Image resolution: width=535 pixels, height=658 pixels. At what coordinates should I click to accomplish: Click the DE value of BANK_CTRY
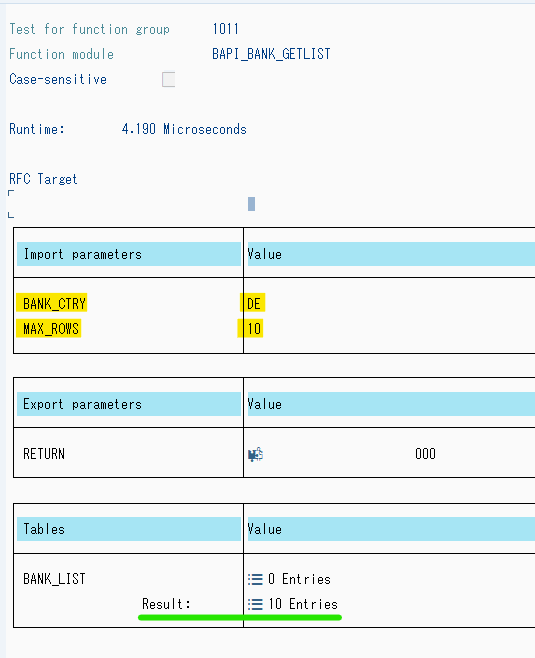(x=253, y=303)
